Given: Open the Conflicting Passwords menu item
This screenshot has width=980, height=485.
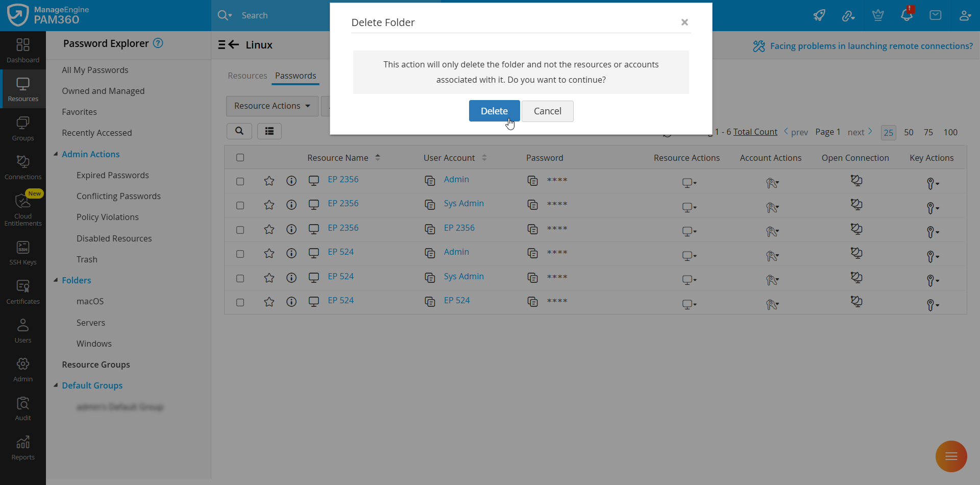Looking at the screenshot, I should coord(118,196).
